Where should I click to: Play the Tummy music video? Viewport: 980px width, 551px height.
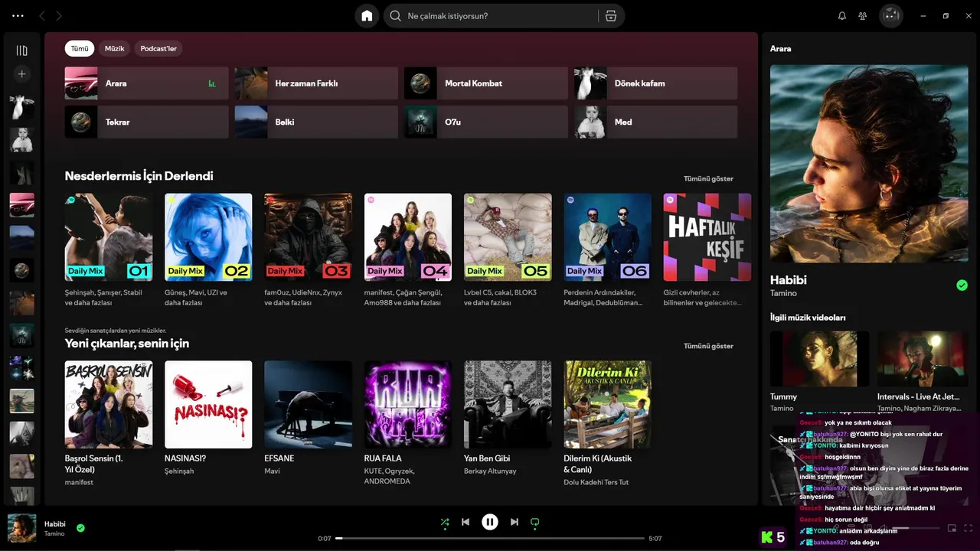point(819,358)
